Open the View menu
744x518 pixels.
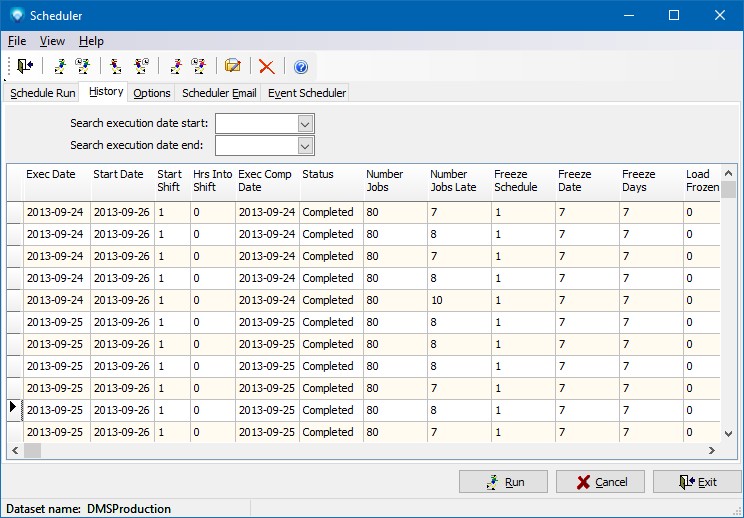[x=52, y=41]
